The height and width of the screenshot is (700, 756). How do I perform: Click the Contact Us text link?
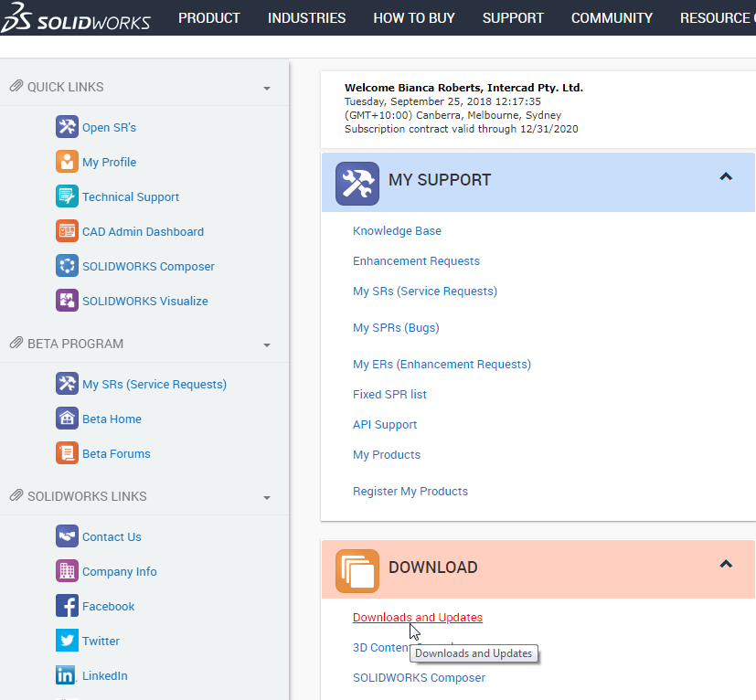pyautogui.click(x=112, y=537)
